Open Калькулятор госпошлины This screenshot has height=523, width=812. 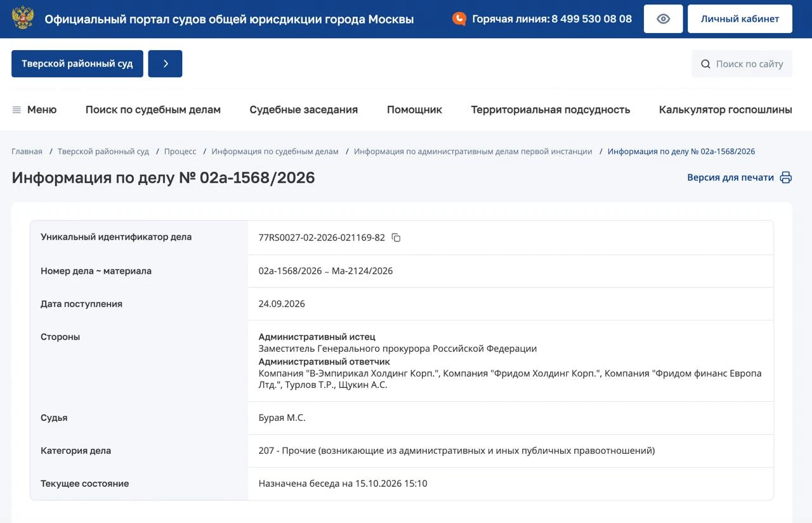coord(726,110)
